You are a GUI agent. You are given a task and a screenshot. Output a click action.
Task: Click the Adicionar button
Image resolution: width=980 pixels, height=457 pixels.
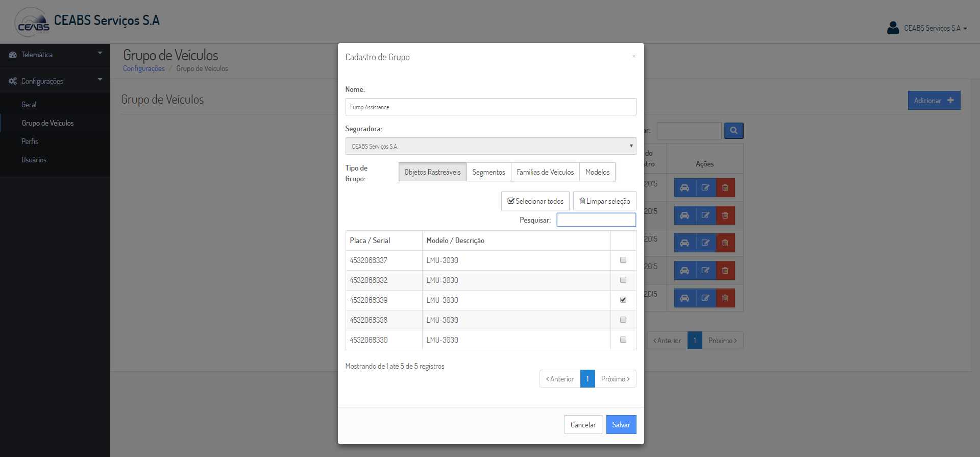pyautogui.click(x=934, y=101)
